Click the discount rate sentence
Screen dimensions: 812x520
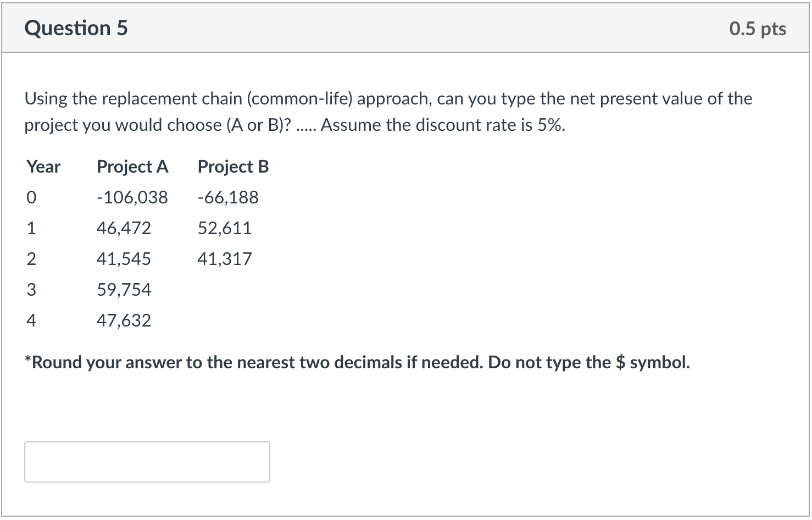442,125
